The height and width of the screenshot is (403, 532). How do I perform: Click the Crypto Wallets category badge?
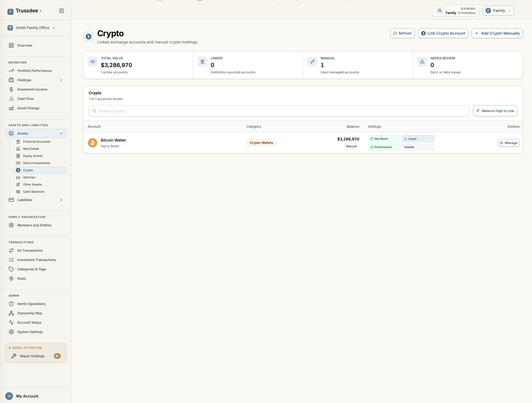pyautogui.click(x=261, y=143)
